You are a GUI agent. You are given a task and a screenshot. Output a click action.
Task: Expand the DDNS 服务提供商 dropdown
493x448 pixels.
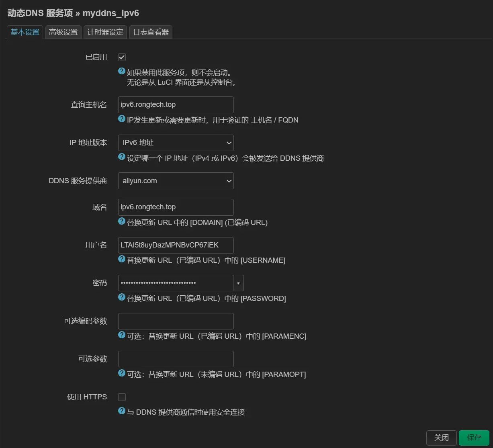point(176,181)
